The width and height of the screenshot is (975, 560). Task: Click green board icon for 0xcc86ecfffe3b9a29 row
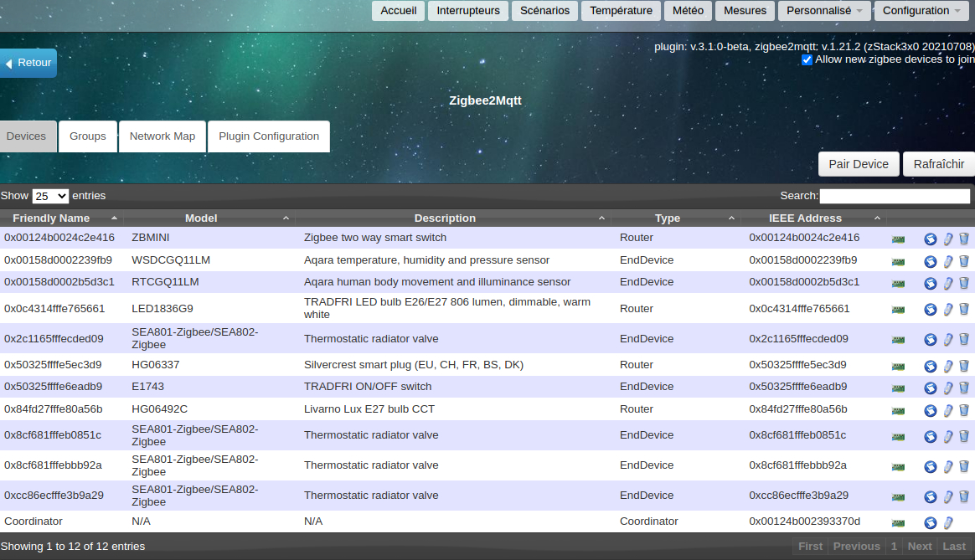898,496
